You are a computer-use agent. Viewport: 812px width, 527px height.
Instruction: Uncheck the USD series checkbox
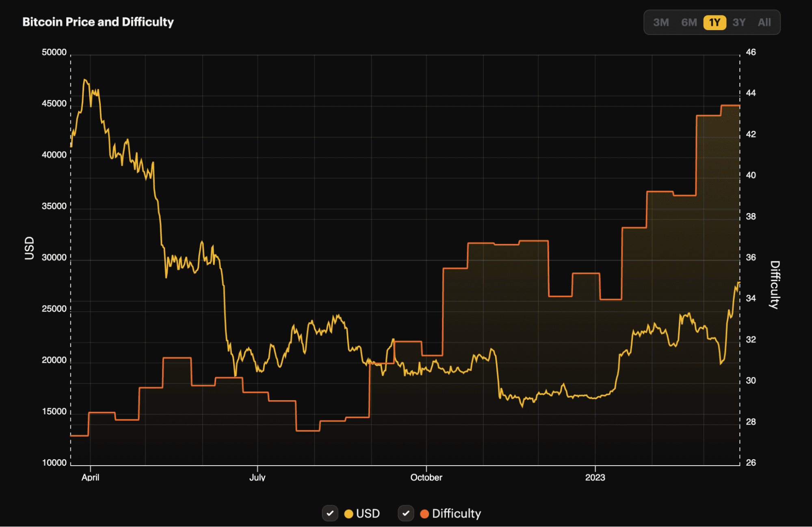tap(330, 513)
